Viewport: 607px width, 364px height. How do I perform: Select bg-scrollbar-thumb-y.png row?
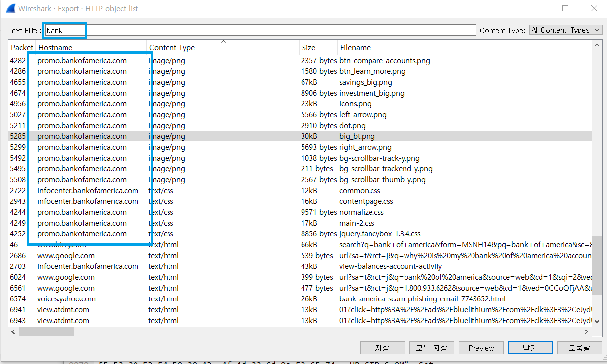pyautogui.click(x=301, y=180)
